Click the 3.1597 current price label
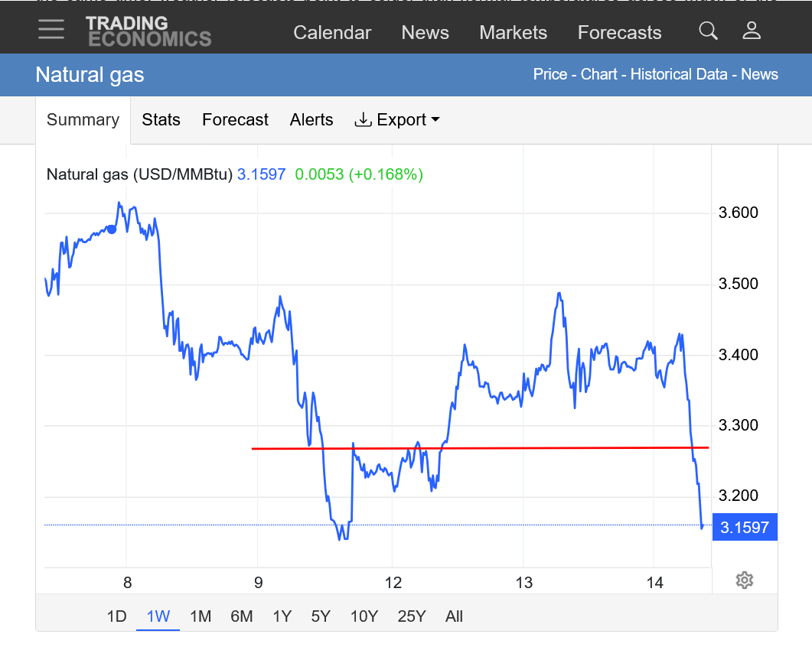 tap(744, 527)
